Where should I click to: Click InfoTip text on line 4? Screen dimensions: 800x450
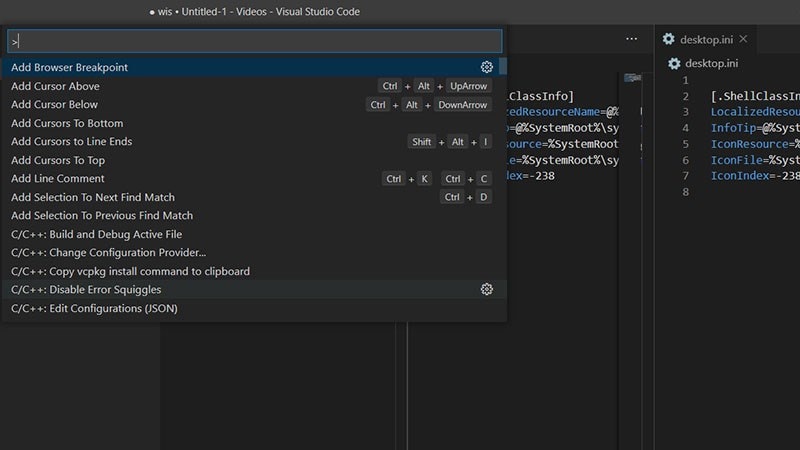click(x=734, y=128)
